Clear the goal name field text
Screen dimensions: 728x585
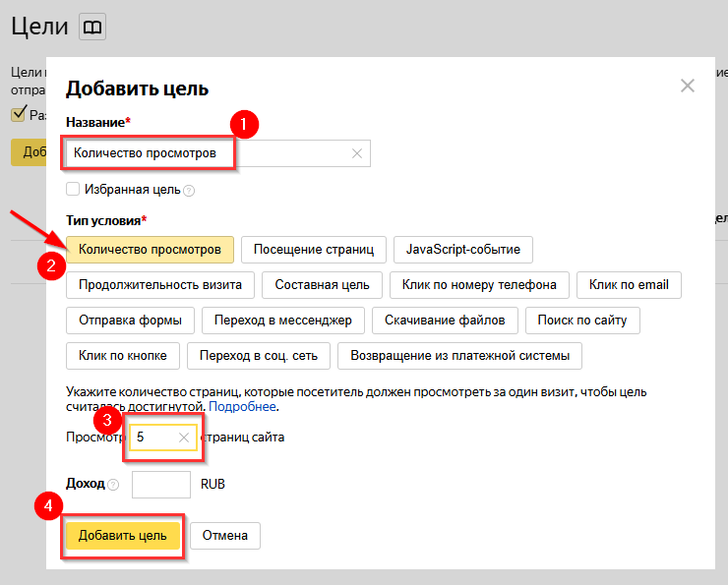[x=357, y=153]
